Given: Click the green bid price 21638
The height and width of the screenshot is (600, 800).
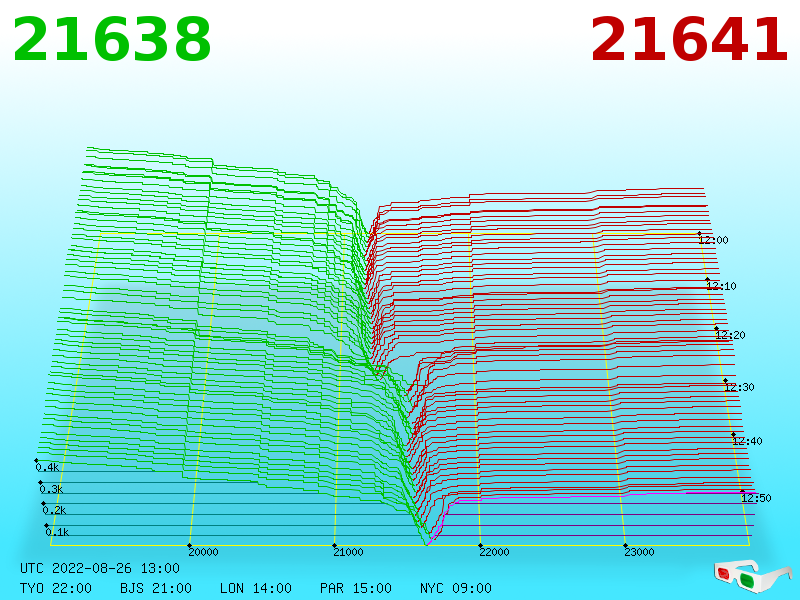Looking at the screenshot, I should click(x=112, y=40).
